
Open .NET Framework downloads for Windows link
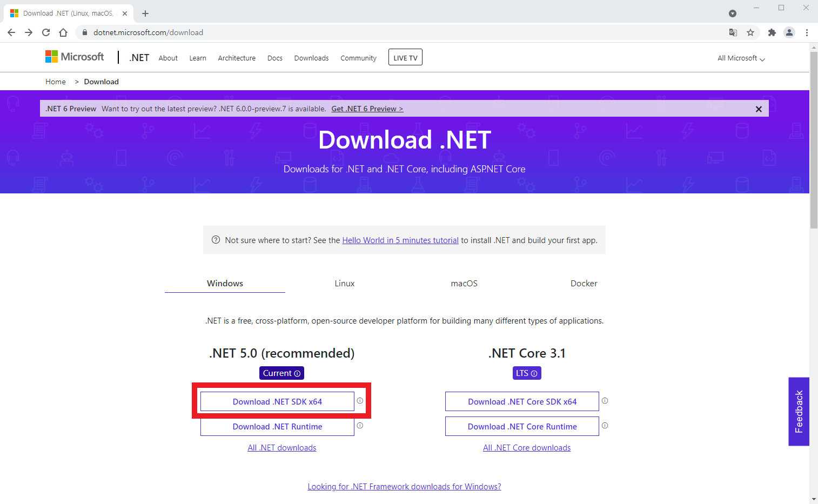pos(404,487)
